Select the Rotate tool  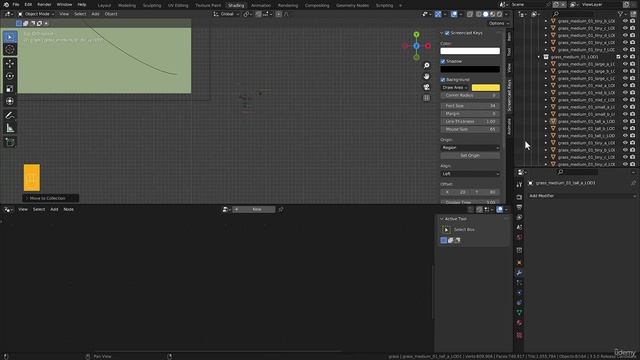(x=10, y=76)
